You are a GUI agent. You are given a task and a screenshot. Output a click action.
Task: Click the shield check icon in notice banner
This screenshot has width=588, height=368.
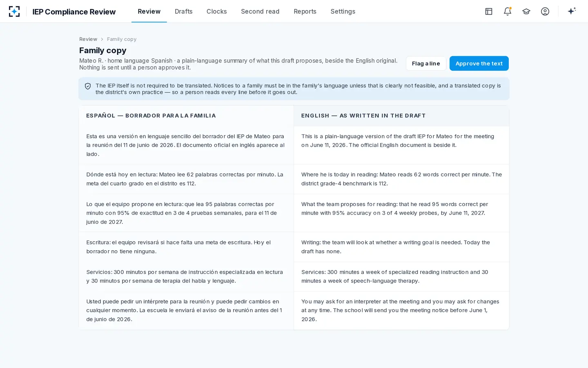pos(88,86)
